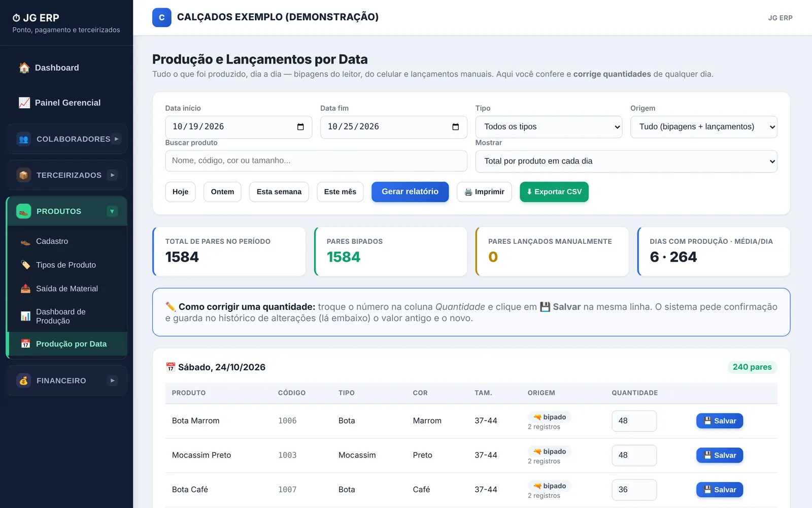Open the Tipo dropdown
Image resolution: width=812 pixels, height=508 pixels.
(549, 127)
